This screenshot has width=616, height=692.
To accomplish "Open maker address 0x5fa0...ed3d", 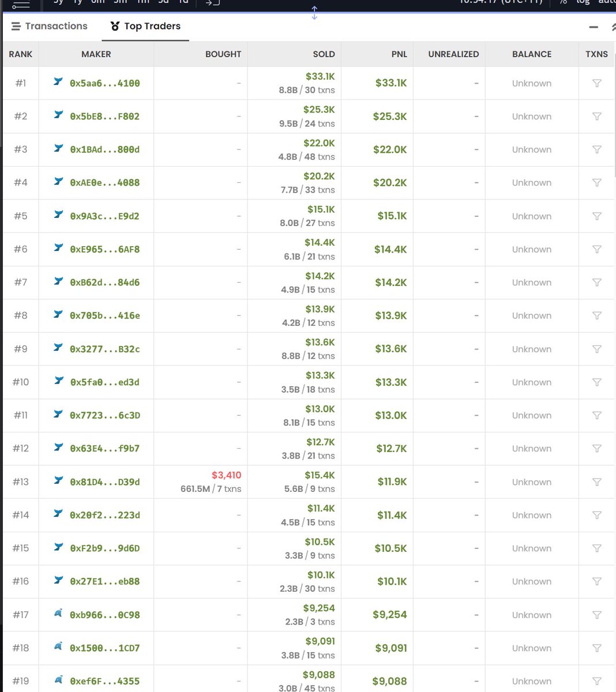I will [105, 382].
